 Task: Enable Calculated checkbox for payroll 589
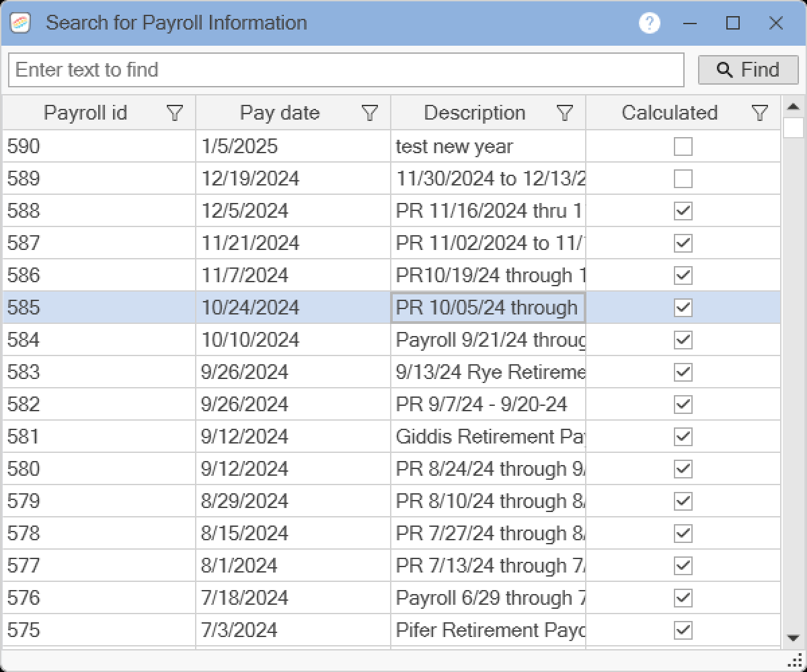tap(683, 179)
